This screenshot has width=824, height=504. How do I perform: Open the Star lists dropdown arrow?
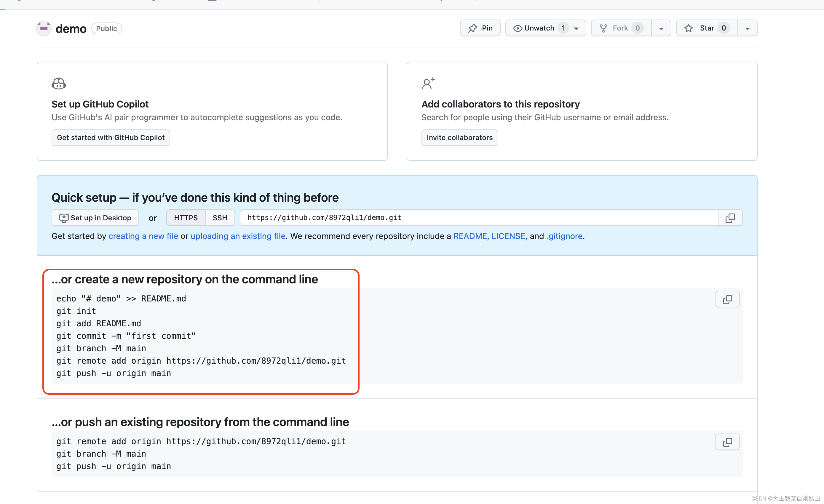pos(748,28)
